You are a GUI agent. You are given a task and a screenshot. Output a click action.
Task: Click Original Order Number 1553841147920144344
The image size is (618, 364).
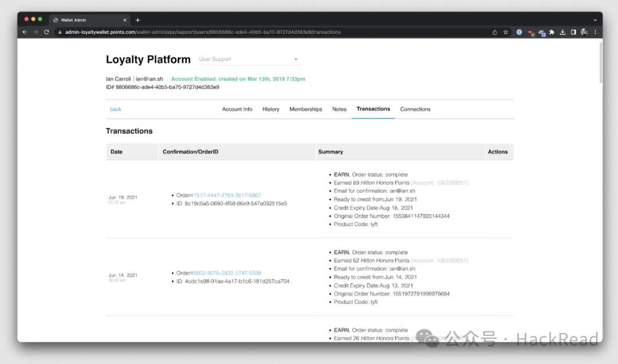(392, 216)
